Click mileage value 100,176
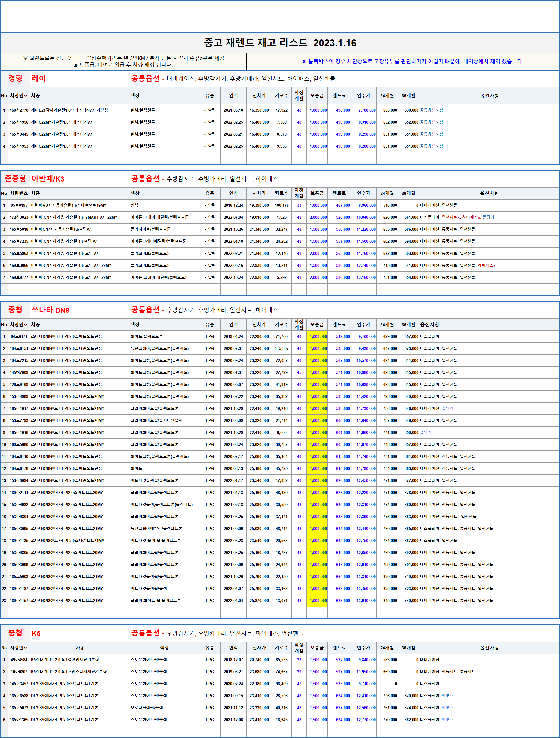 point(282,205)
